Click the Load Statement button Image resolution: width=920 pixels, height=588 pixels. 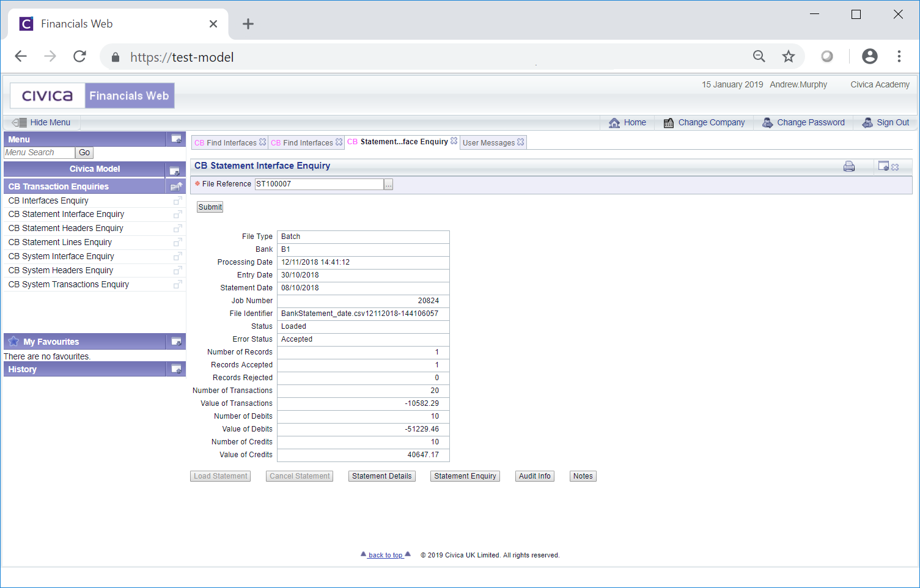(220, 476)
